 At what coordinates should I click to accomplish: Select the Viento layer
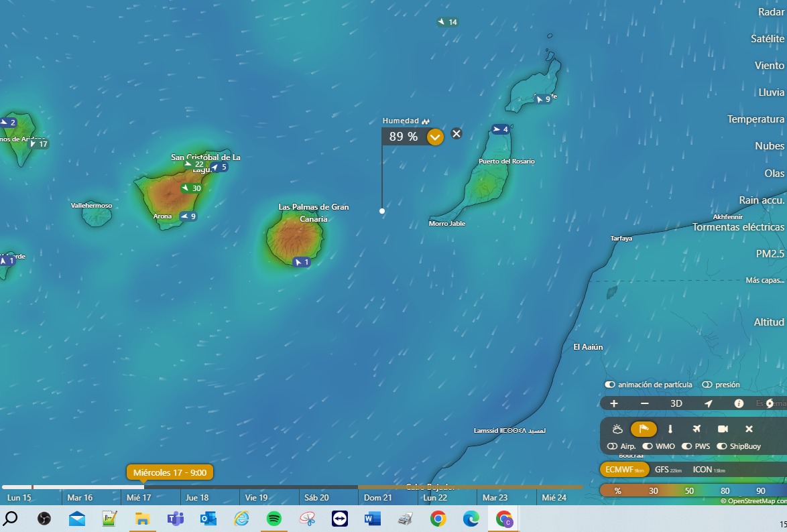(x=770, y=65)
